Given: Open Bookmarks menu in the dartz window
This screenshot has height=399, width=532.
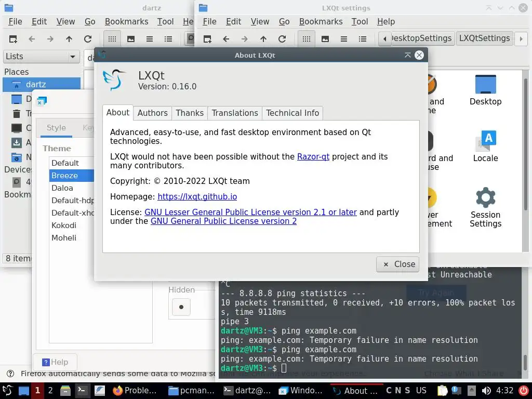Looking at the screenshot, I should [x=126, y=22].
